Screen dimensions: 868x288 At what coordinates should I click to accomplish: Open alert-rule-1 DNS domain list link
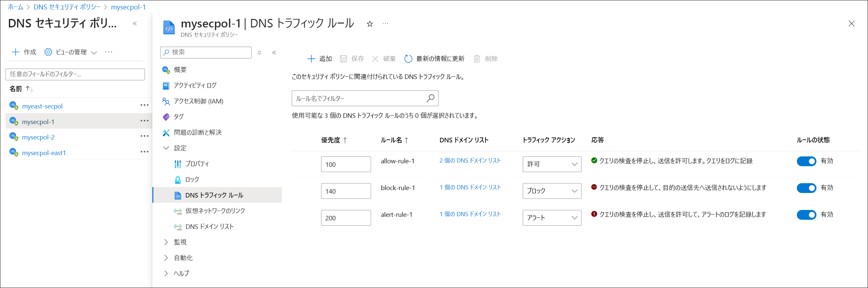pos(470,214)
